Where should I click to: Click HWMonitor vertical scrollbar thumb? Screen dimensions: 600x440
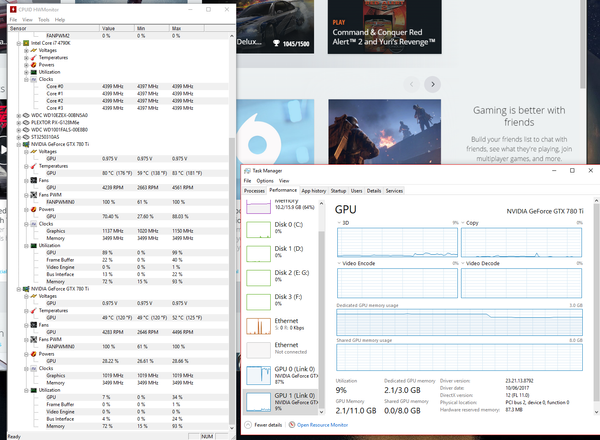pos(232,279)
